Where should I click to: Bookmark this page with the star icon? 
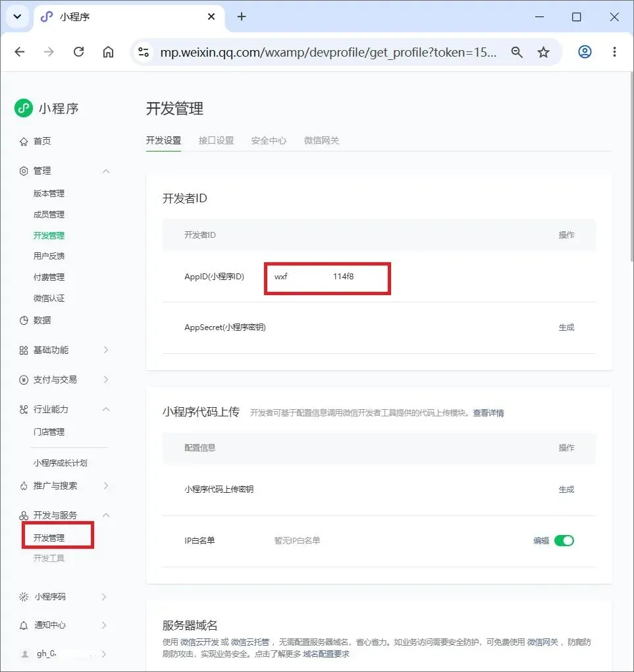coord(544,52)
